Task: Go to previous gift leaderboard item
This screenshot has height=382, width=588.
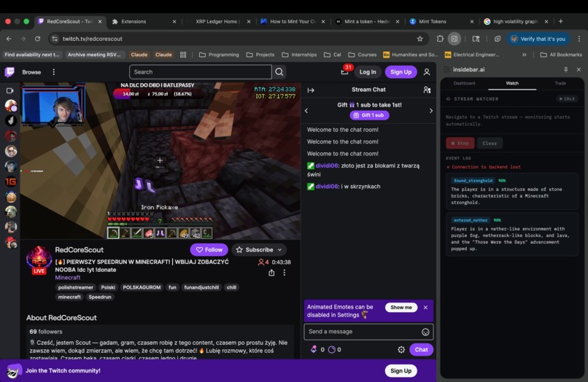Action: click(x=306, y=111)
